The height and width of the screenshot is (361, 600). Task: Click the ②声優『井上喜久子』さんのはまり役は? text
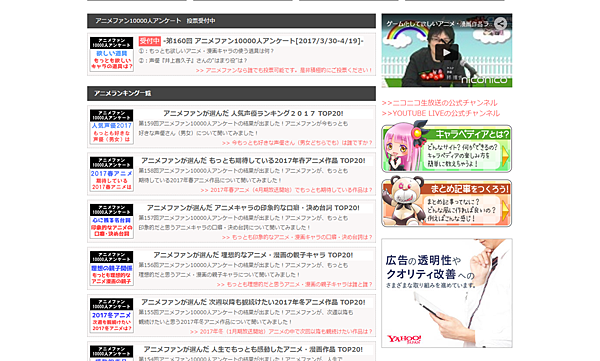(193, 60)
